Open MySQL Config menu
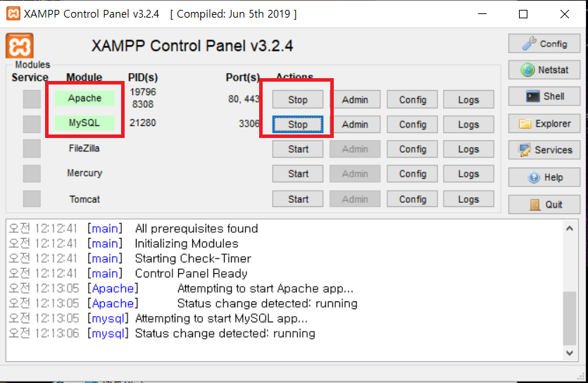 click(413, 125)
